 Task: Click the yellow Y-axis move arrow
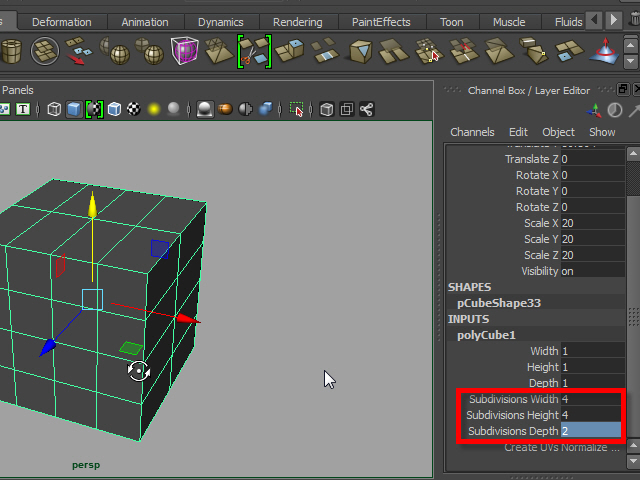tap(93, 204)
